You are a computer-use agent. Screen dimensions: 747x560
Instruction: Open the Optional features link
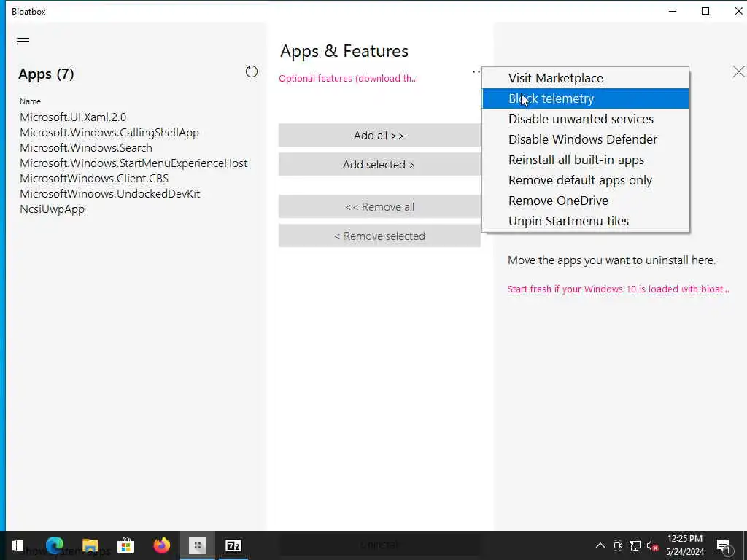[x=348, y=79]
